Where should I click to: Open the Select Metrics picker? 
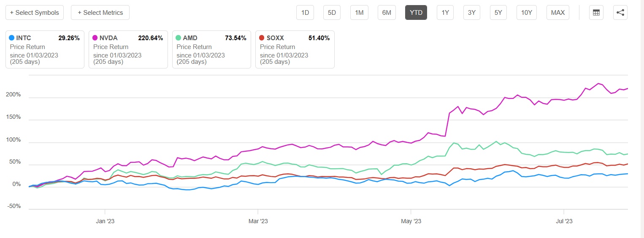[x=100, y=13]
